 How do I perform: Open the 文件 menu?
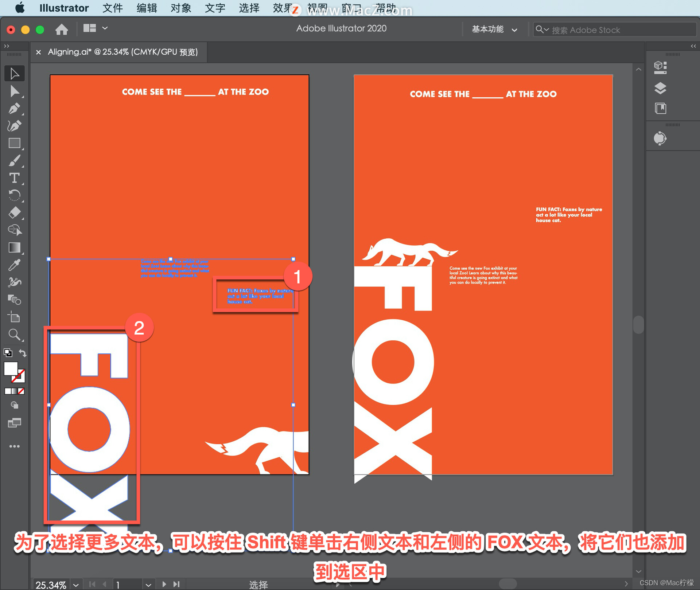[112, 8]
